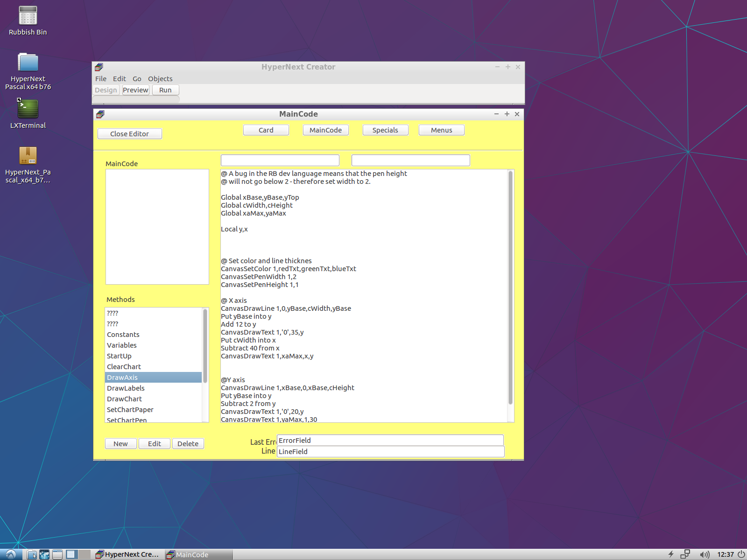Switch to Preview mode
The height and width of the screenshot is (560, 747).
[135, 90]
